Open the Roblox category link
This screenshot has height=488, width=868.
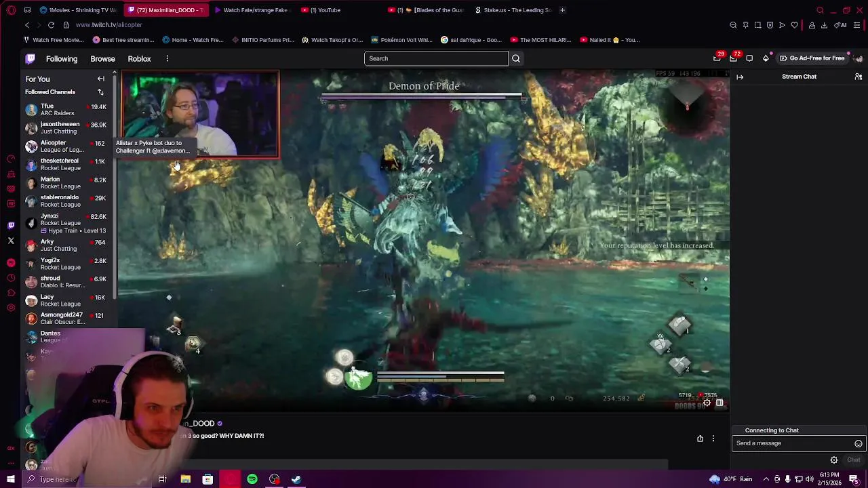click(x=140, y=59)
